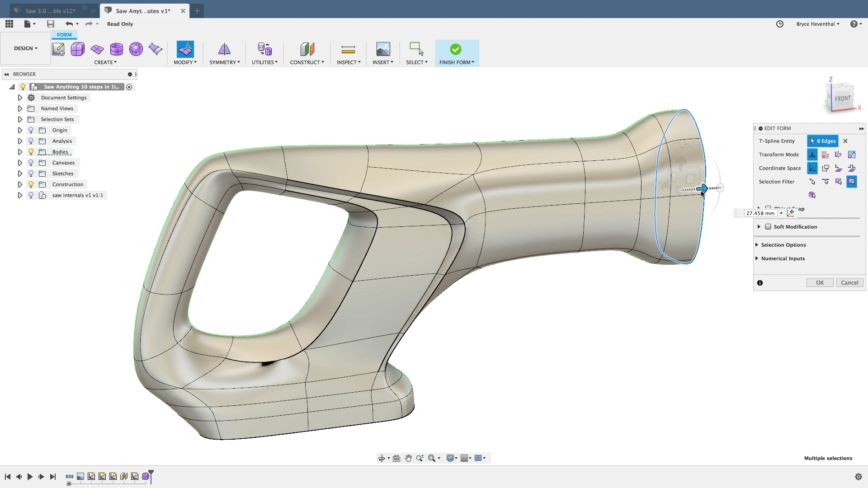
Task: Click the 27.458 mm distance input field
Action: tap(760, 213)
